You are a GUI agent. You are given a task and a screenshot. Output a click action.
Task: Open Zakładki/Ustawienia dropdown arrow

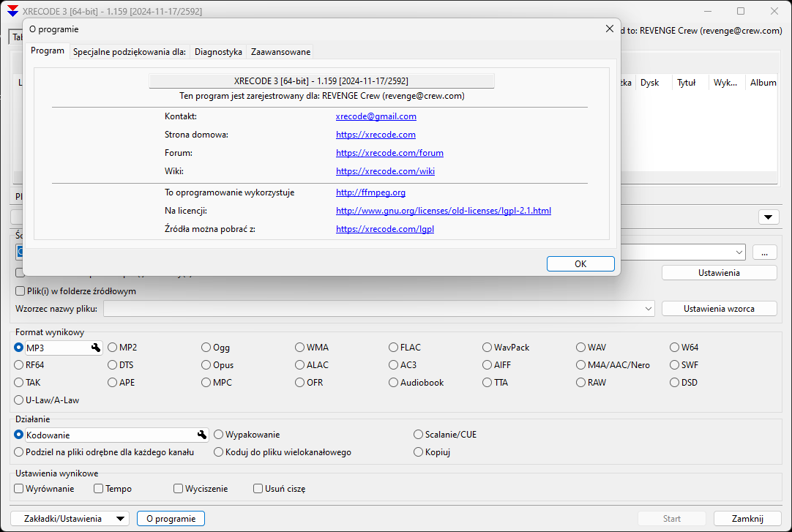click(120, 519)
